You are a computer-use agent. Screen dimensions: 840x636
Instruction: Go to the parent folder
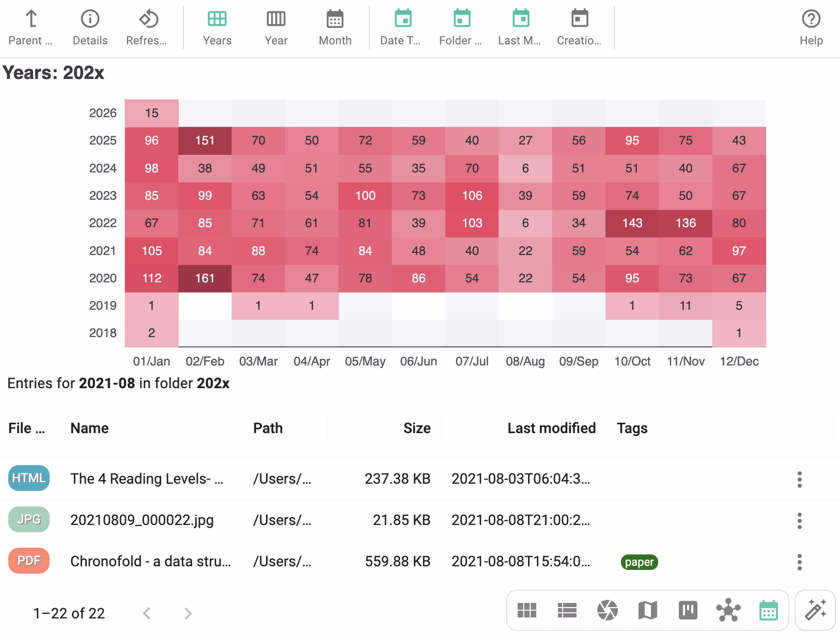point(30,27)
